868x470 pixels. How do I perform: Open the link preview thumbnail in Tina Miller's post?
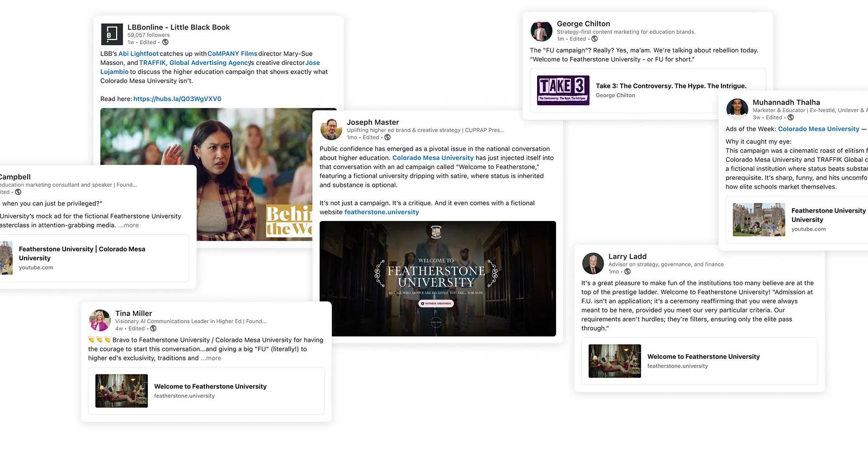pyautogui.click(x=122, y=391)
